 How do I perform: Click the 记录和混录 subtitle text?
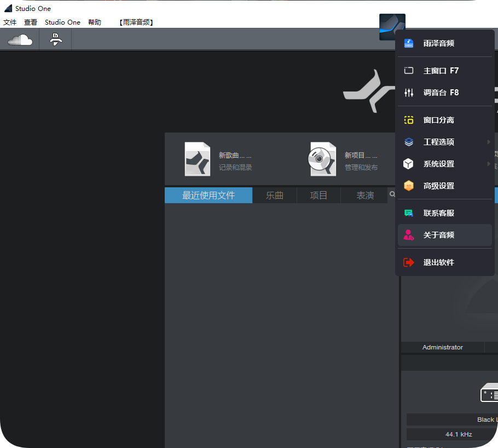pyautogui.click(x=235, y=168)
